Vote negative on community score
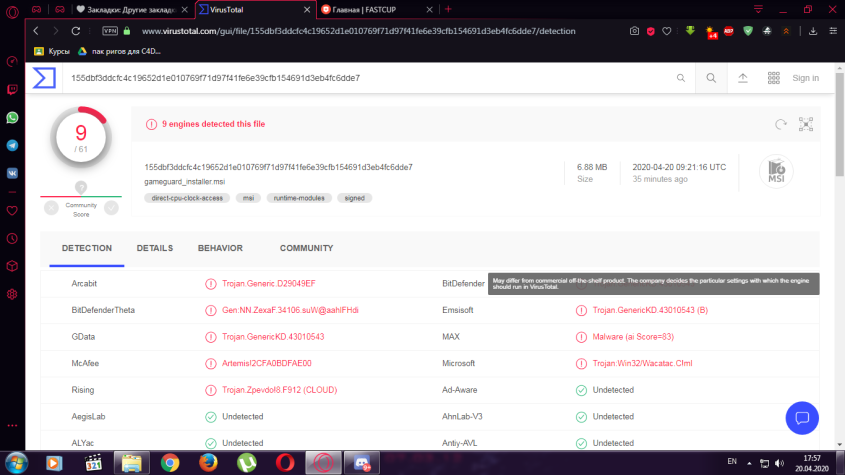The image size is (845, 475). point(51,208)
